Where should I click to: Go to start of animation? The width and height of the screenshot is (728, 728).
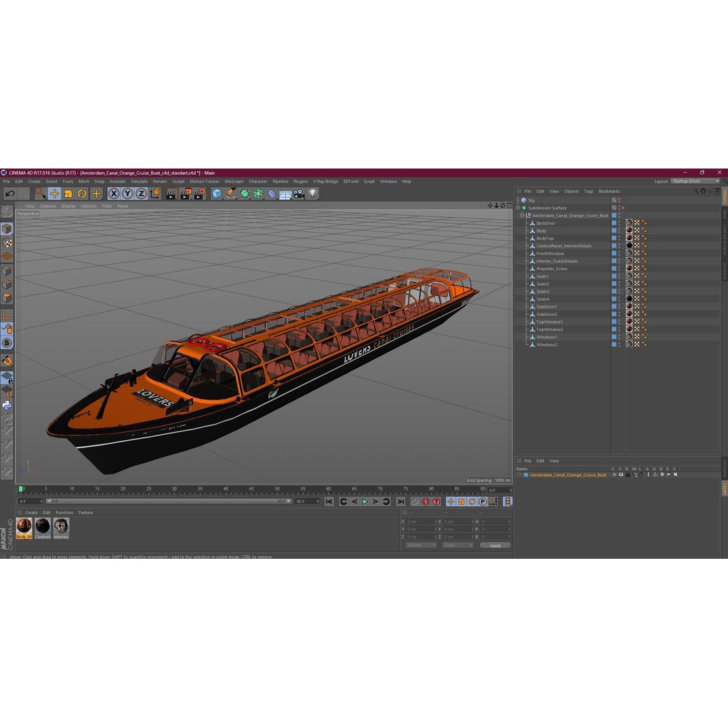[329, 502]
